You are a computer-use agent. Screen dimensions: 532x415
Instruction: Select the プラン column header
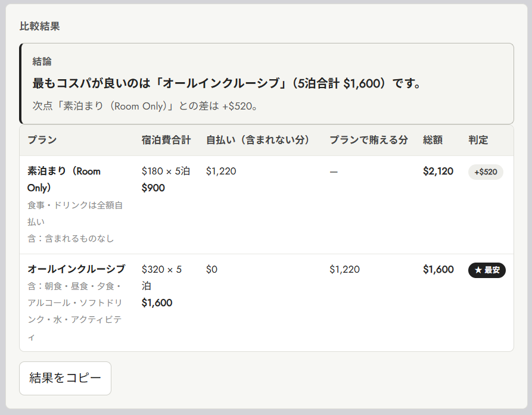[42, 140]
